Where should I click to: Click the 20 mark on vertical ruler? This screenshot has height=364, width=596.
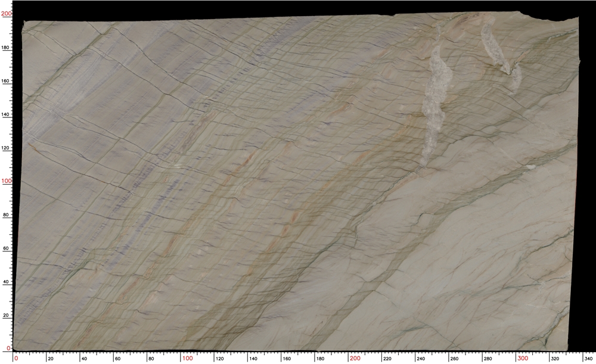click(6, 315)
